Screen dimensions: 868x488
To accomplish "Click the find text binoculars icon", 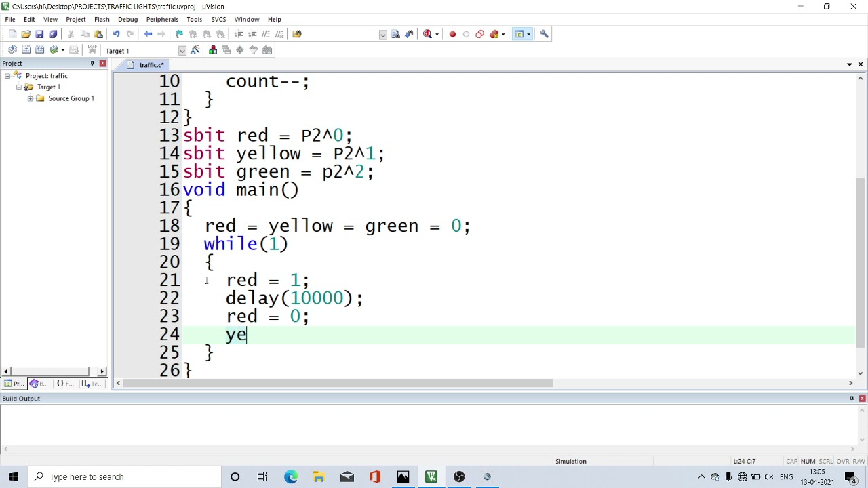I will [395, 34].
